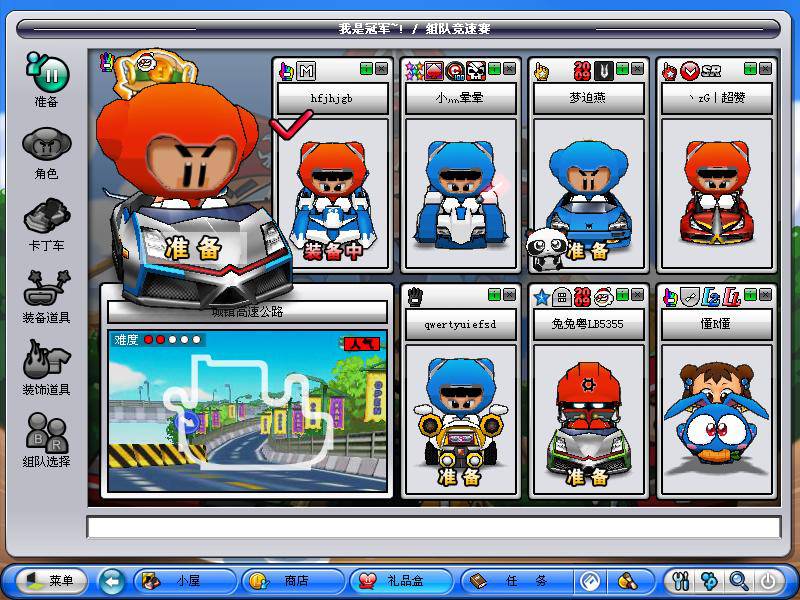This screenshot has height=600, width=800.
Task: Click the round blue emblem beside 任务
Action: pos(590,581)
